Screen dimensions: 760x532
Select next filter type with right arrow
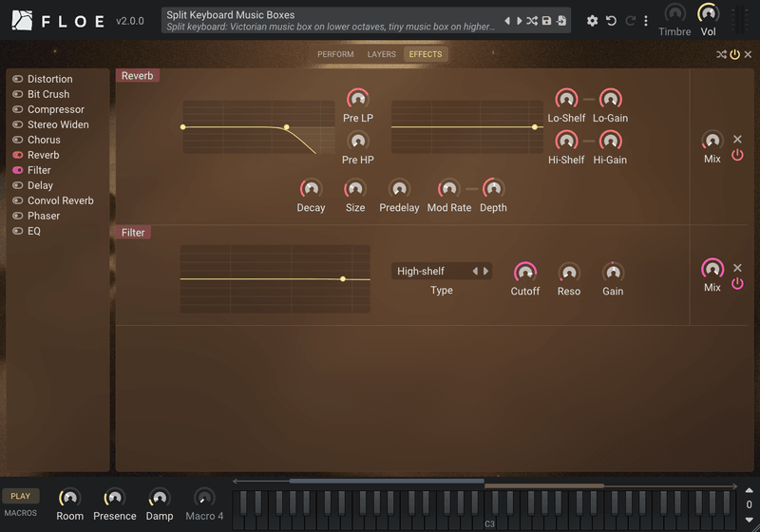point(485,271)
